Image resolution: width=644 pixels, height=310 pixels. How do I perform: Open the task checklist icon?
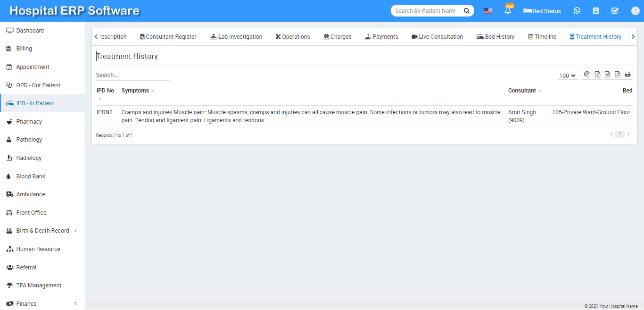pos(615,11)
